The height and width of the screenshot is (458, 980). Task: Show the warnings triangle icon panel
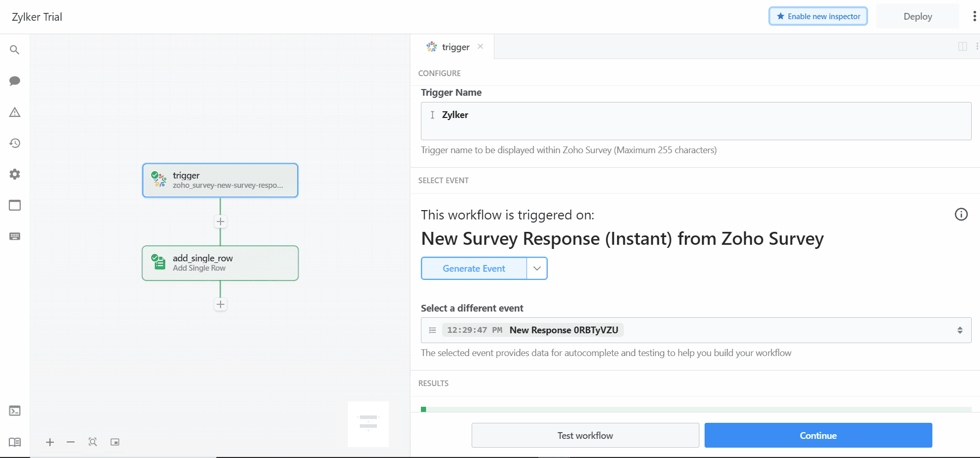[14, 112]
